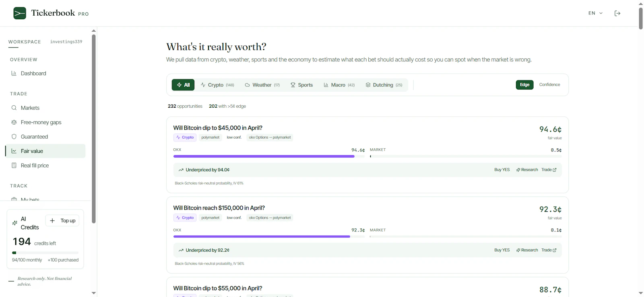Click Buy YES on $150,000 card

pos(502,250)
